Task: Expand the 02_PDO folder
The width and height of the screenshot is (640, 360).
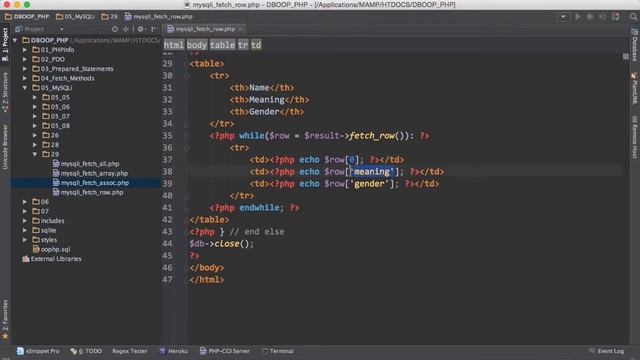Action: (25, 59)
